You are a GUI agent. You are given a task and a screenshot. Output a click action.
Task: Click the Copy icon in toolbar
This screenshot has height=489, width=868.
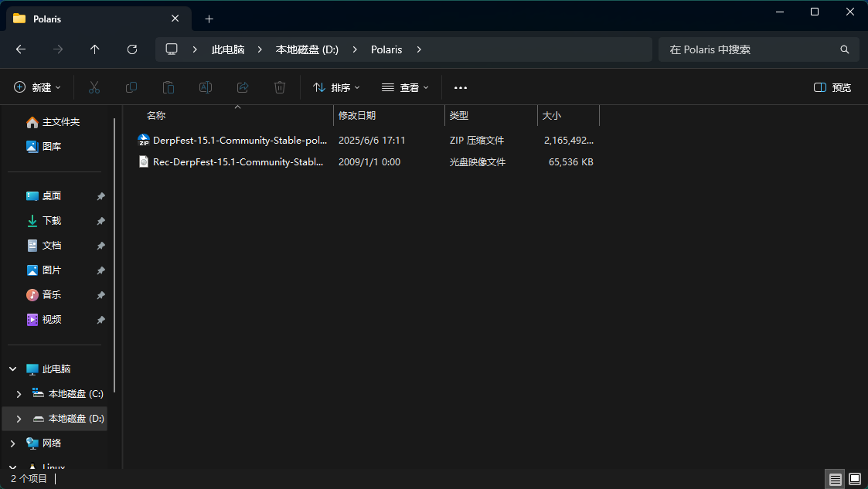(x=131, y=87)
